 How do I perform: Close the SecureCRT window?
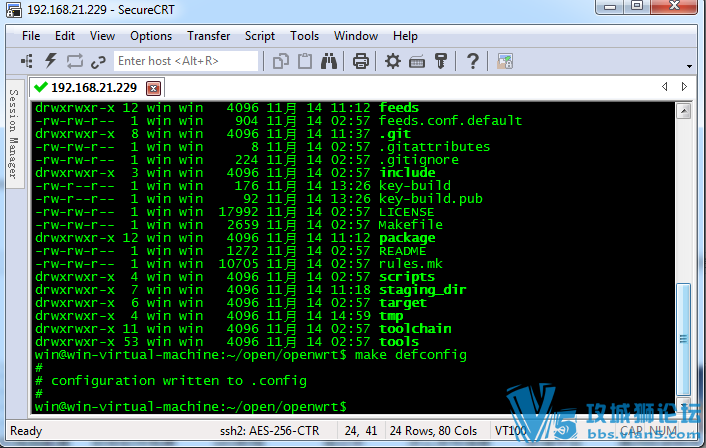click(x=674, y=6)
